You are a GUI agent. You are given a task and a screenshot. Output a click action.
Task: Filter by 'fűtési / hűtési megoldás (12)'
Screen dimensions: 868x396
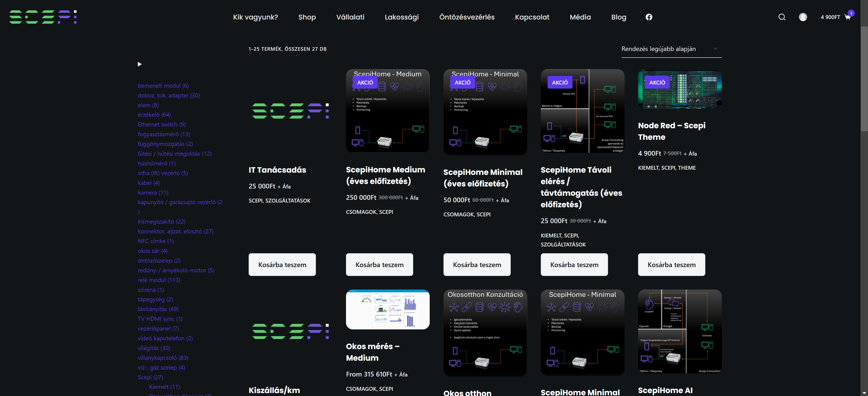point(174,154)
